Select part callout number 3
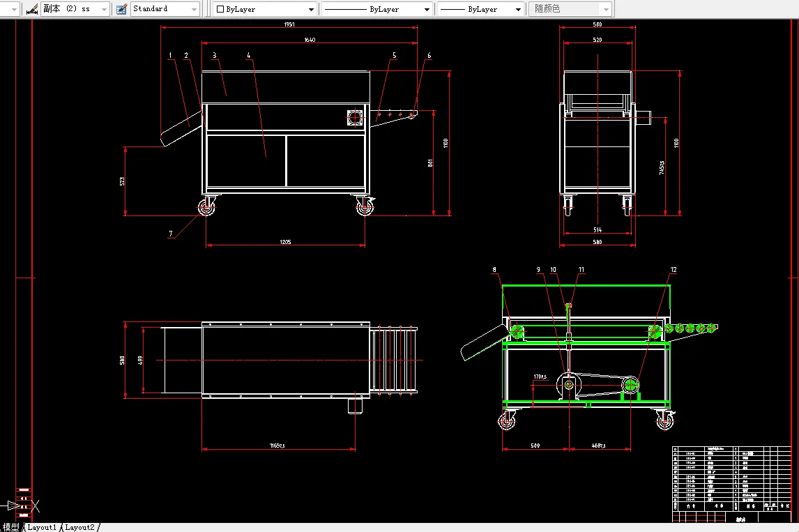This screenshot has height=532, width=799. pyautogui.click(x=215, y=55)
